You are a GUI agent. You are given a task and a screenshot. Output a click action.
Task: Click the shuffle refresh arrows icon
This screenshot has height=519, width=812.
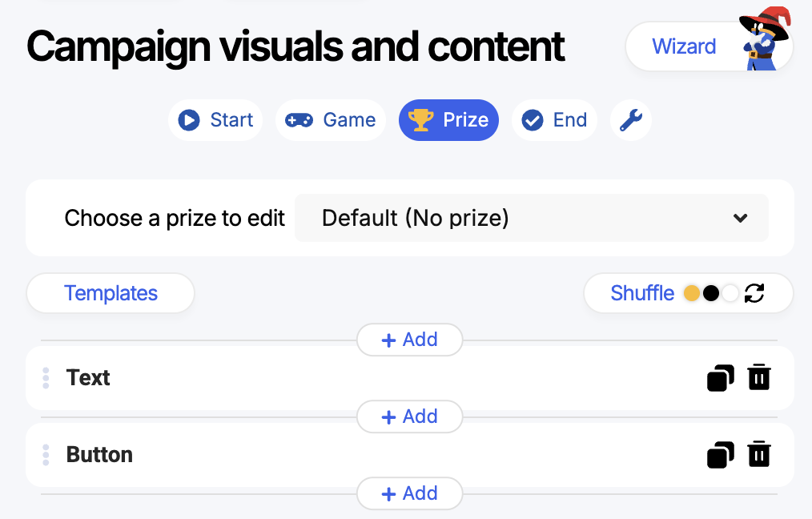(754, 293)
